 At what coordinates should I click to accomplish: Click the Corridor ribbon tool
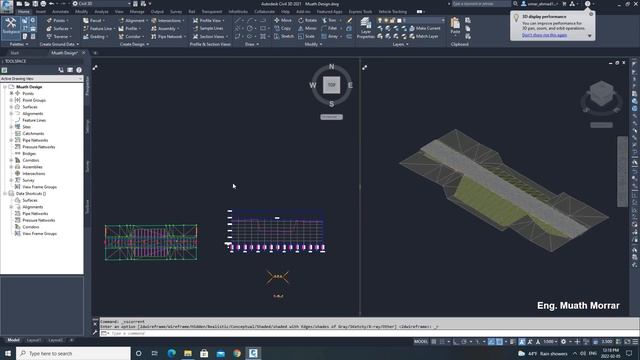pyautogui.click(x=131, y=36)
